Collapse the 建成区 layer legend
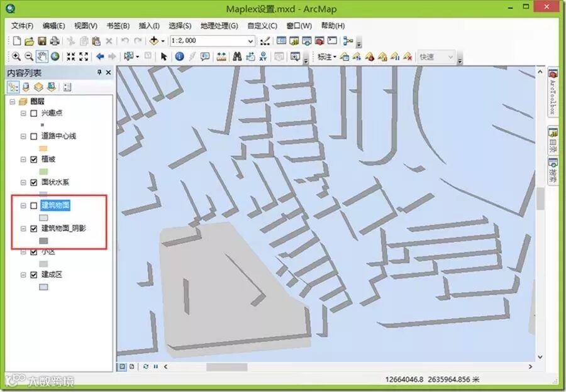Image resolution: width=566 pixels, height=392 pixels. click(23, 275)
